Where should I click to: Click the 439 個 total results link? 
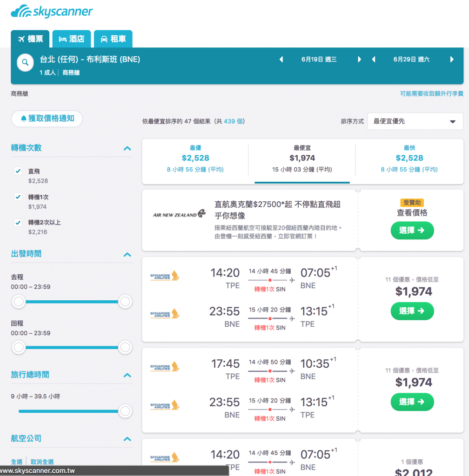[233, 121]
